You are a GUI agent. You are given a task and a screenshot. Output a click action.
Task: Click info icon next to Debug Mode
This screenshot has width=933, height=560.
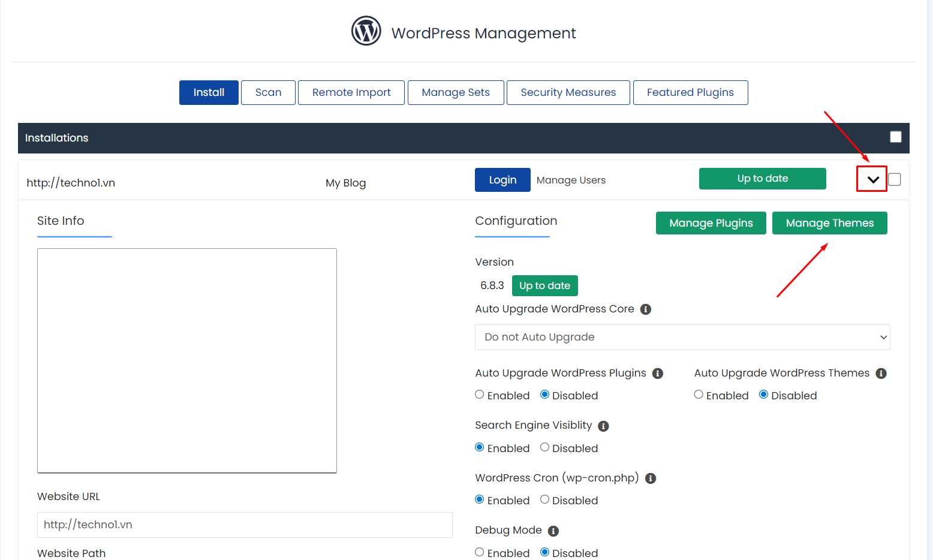[x=553, y=531]
